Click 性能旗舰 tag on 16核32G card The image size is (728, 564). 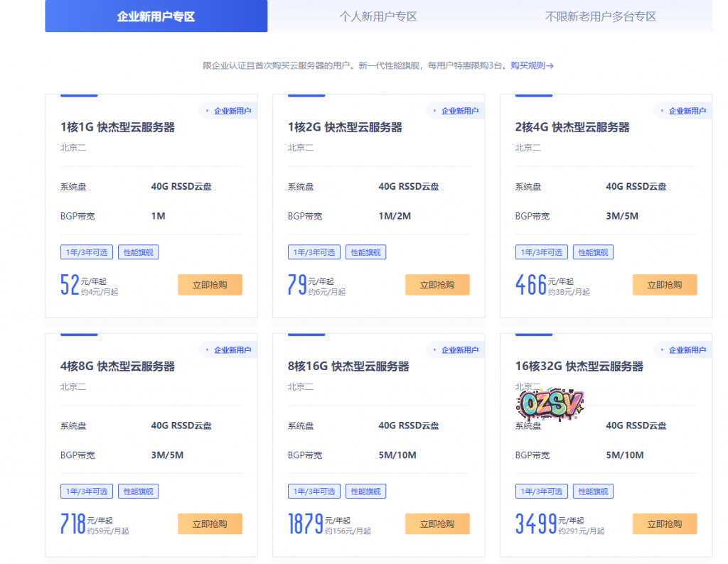click(x=594, y=492)
